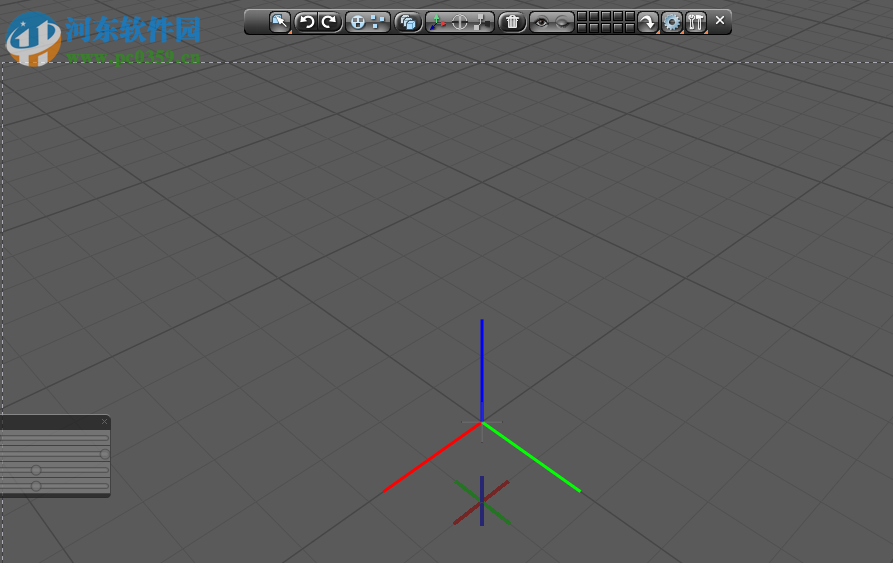This screenshot has height=563, width=893.
Task: Click the bottom slider handle in panel
Action: coord(36,486)
